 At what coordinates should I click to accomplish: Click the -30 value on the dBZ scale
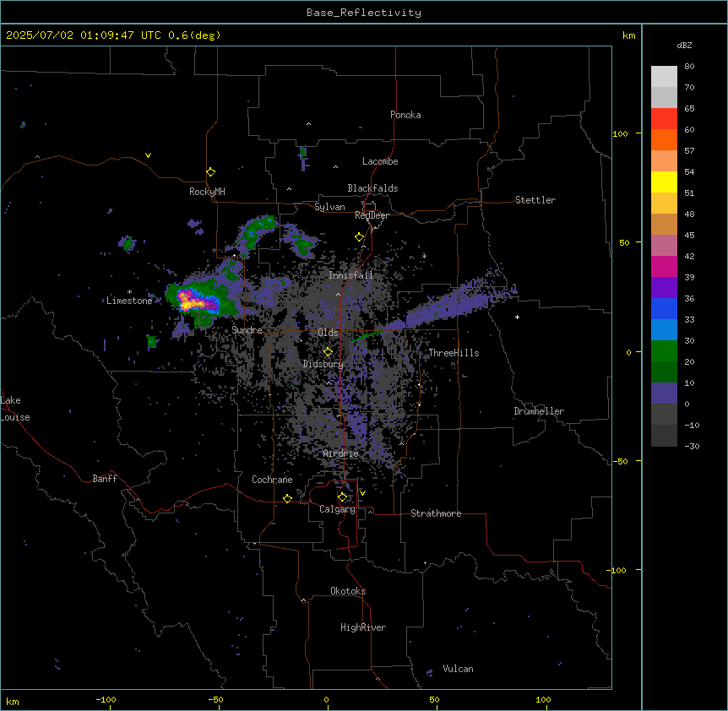[692, 447]
